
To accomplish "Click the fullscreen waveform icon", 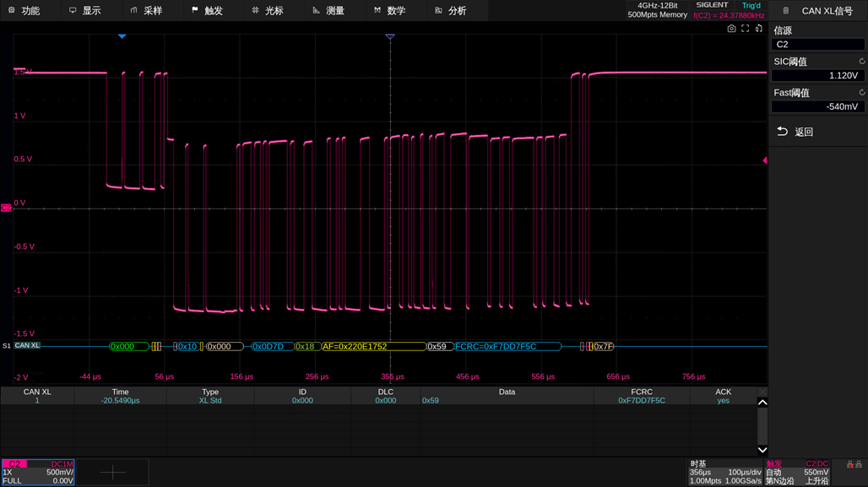I will tap(745, 28).
